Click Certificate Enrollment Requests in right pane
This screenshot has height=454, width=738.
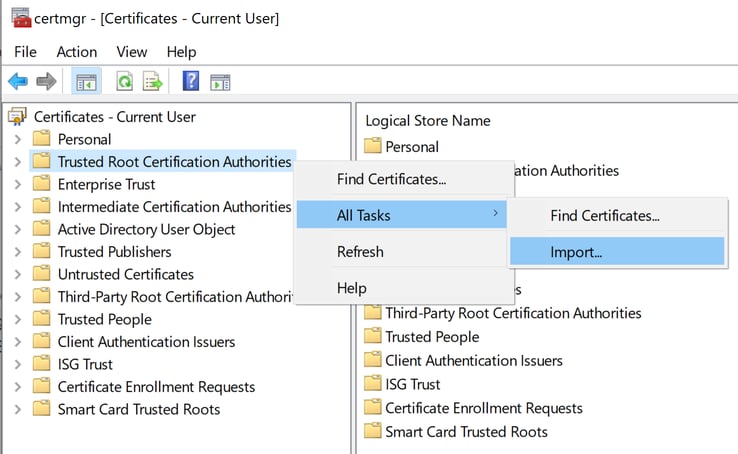point(484,408)
